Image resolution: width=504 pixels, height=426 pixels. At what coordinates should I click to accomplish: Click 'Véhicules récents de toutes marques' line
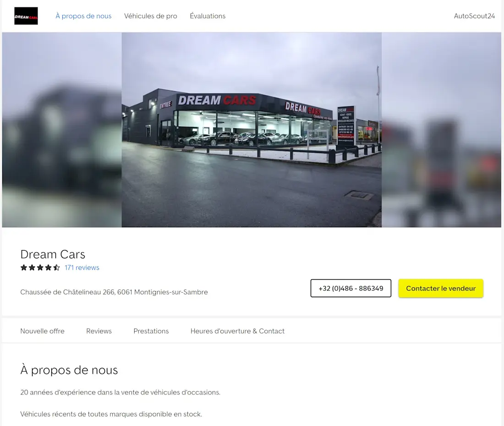tap(111, 414)
